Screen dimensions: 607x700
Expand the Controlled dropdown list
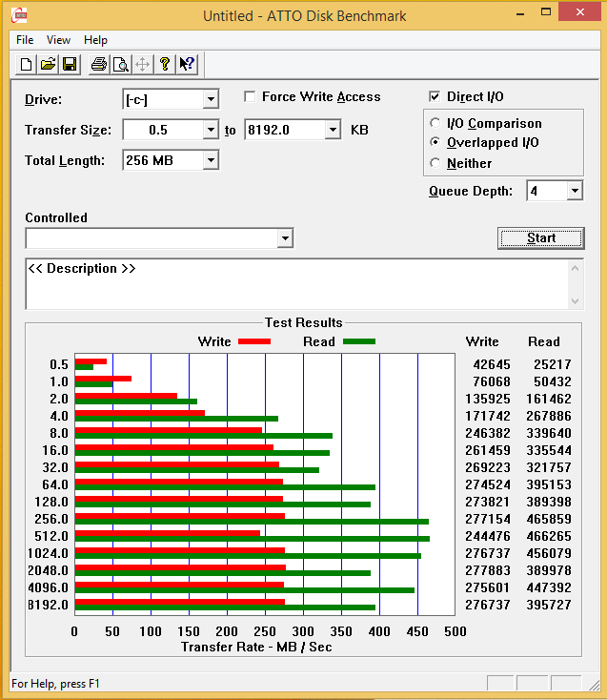tap(285, 238)
